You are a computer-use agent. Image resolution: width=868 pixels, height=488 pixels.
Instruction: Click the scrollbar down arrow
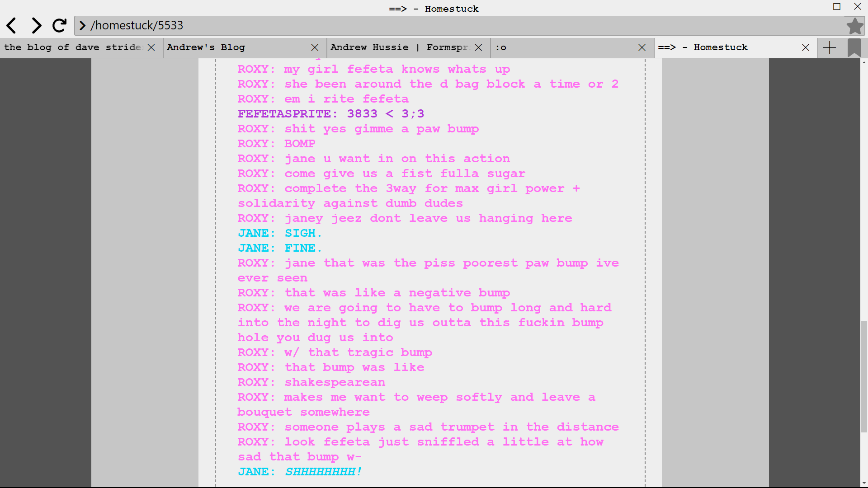[x=864, y=483]
